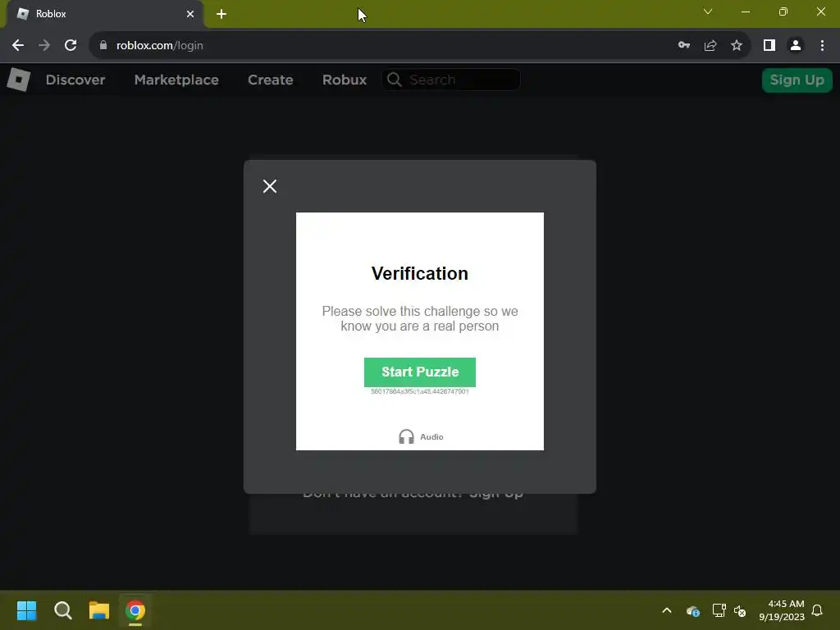Open saved passwords key icon
The image size is (840, 630).
[684, 46]
